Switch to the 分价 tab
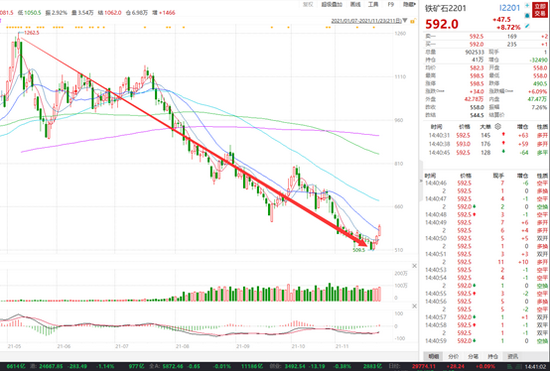This screenshot has width=550, height=371. click(x=453, y=356)
